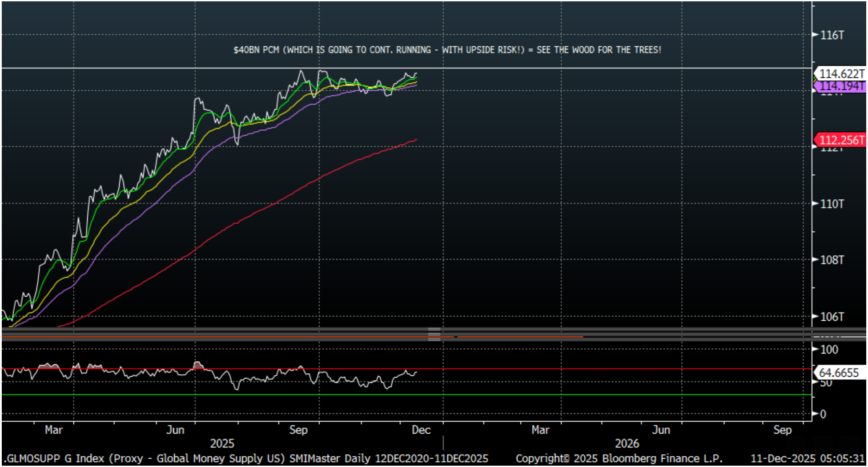The image size is (868, 467).
Task: Grab the panel divider grip handle
Action: [x=434, y=334]
